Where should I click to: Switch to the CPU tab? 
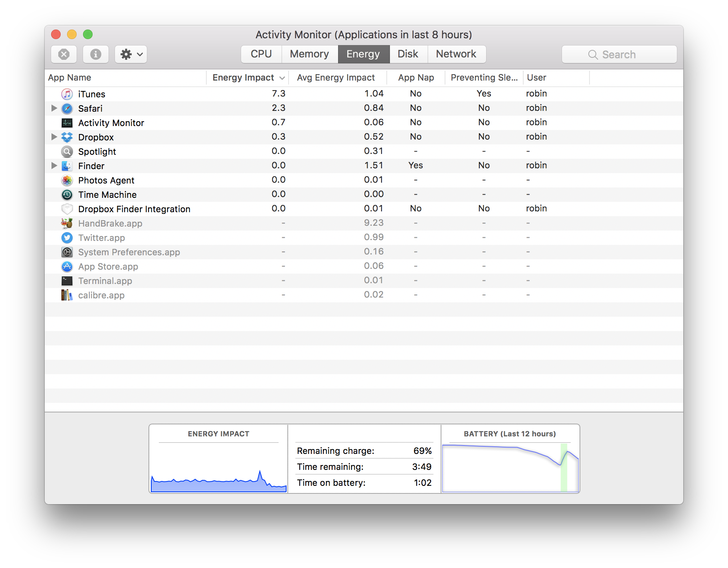pos(261,54)
